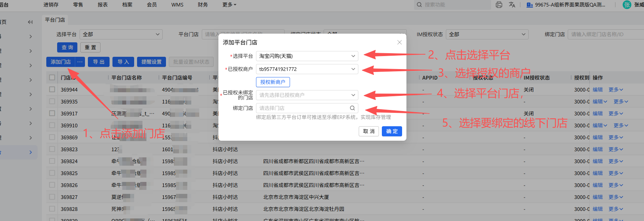
Task: Click the 提醒设置 button
Action: click(x=152, y=62)
